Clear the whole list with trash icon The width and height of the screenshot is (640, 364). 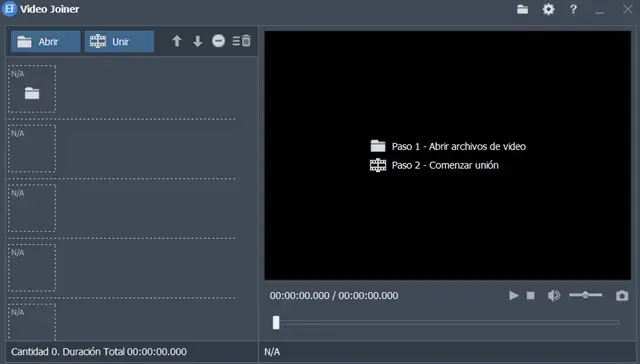[x=242, y=41]
